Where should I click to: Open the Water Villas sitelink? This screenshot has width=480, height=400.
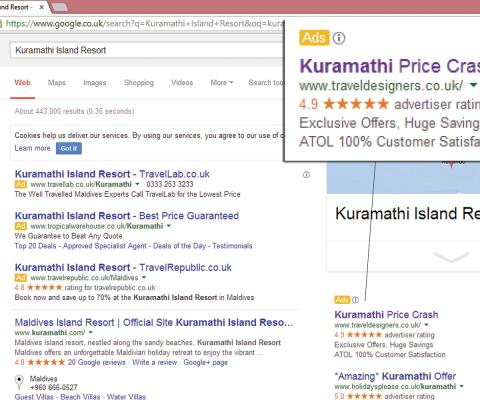[126, 396]
